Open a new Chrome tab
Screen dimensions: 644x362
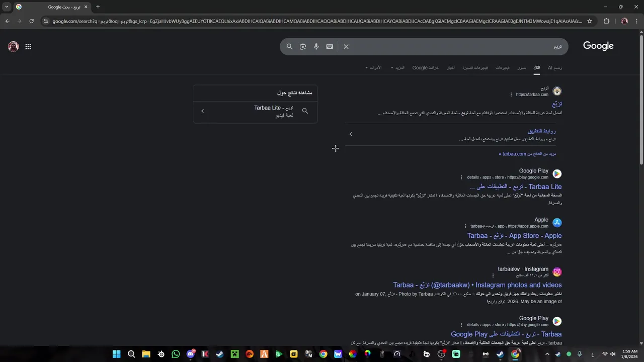(98, 7)
